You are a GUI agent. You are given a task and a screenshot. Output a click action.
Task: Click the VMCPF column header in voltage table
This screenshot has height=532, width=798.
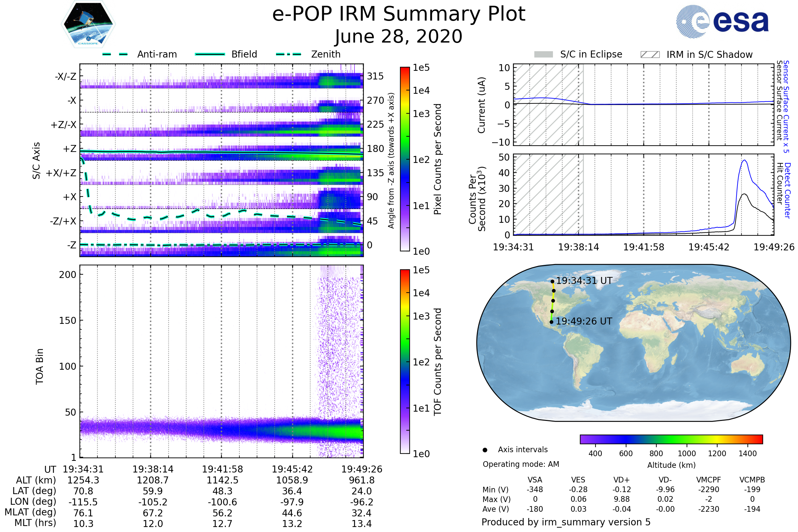point(709,480)
